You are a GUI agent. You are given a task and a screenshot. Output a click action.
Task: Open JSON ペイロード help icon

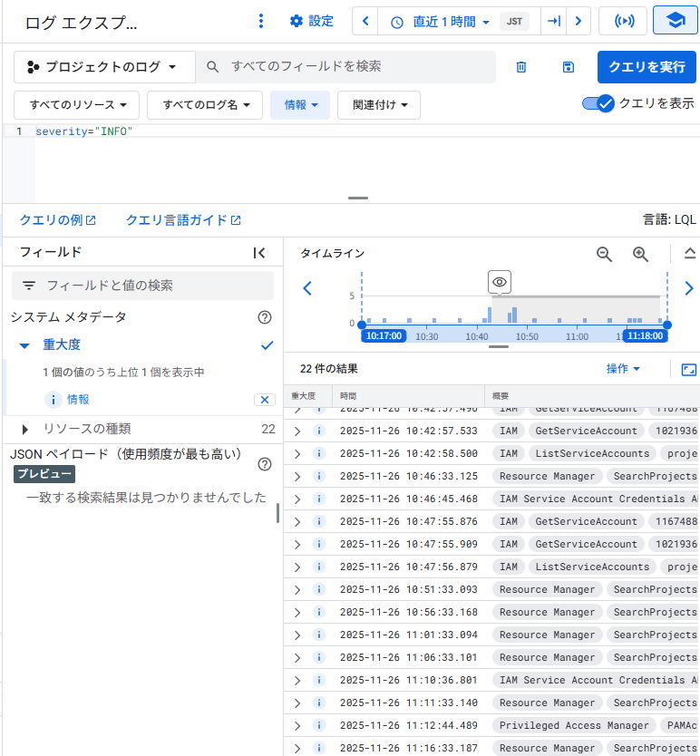265,464
